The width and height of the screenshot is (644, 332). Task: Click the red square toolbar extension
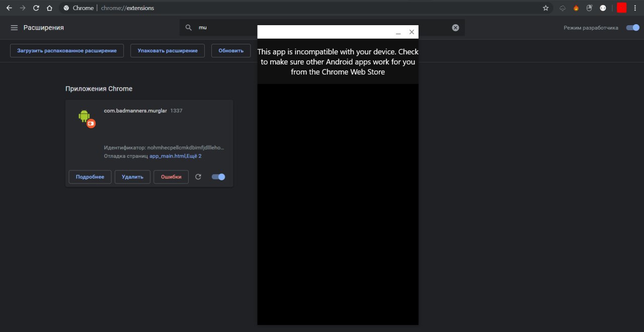(x=622, y=8)
